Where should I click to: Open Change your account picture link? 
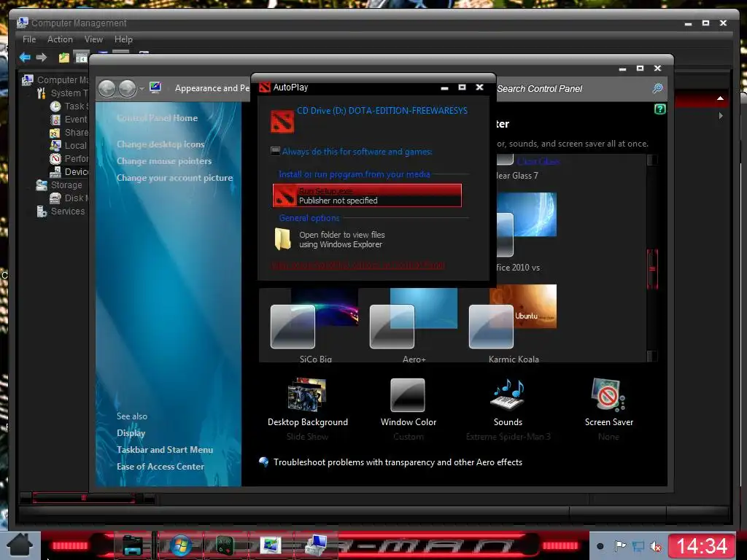tap(175, 178)
